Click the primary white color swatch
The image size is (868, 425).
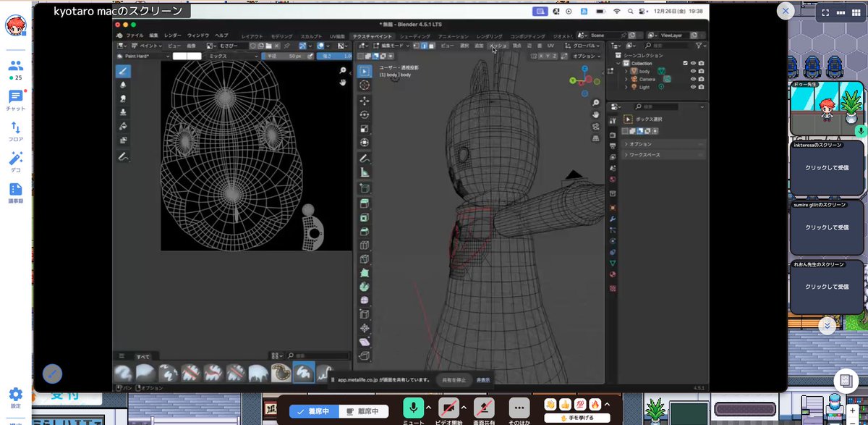180,56
